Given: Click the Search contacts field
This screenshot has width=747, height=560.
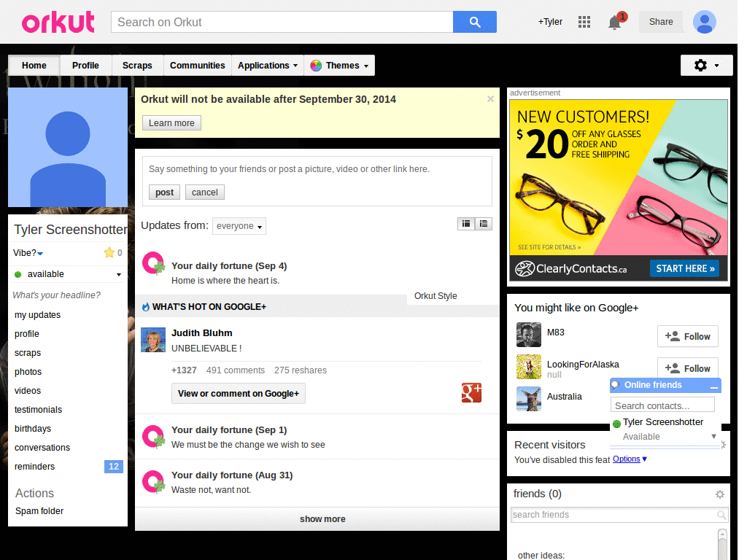Looking at the screenshot, I should pyautogui.click(x=662, y=405).
